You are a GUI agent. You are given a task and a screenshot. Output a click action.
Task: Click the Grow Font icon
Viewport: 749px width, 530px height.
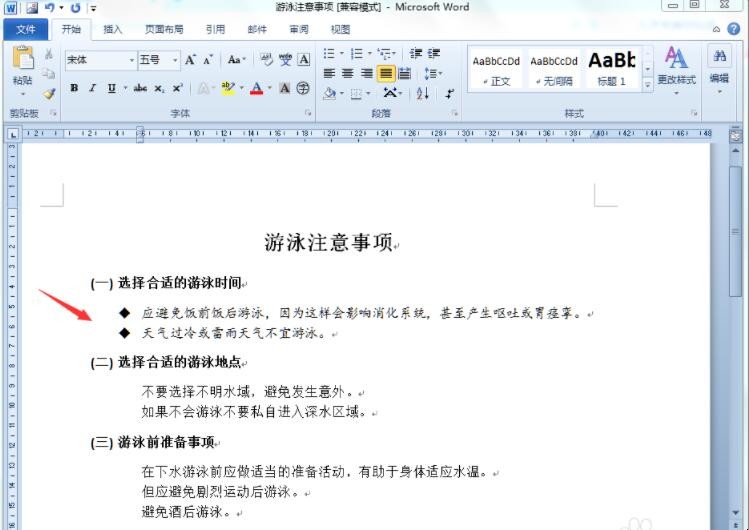coord(190,60)
